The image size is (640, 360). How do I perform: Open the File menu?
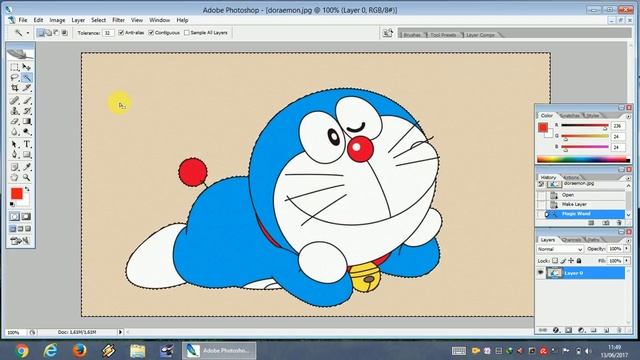click(x=22, y=20)
